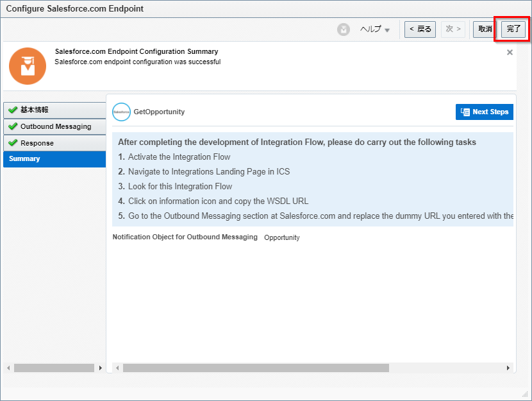532x401 pixels.
Task: Click the green checkmark beside Outbound Messaging
Action: click(x=13, y=126)
